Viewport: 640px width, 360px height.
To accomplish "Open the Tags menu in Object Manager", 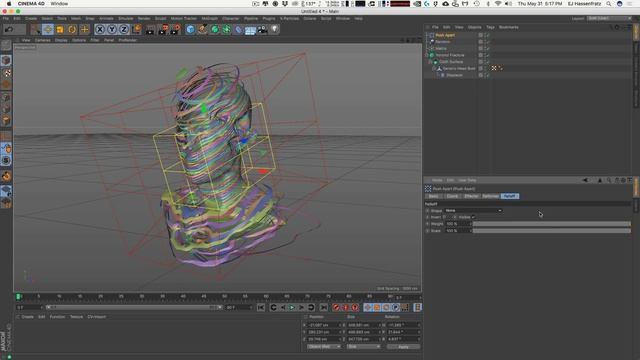I will tap(490, 27).
